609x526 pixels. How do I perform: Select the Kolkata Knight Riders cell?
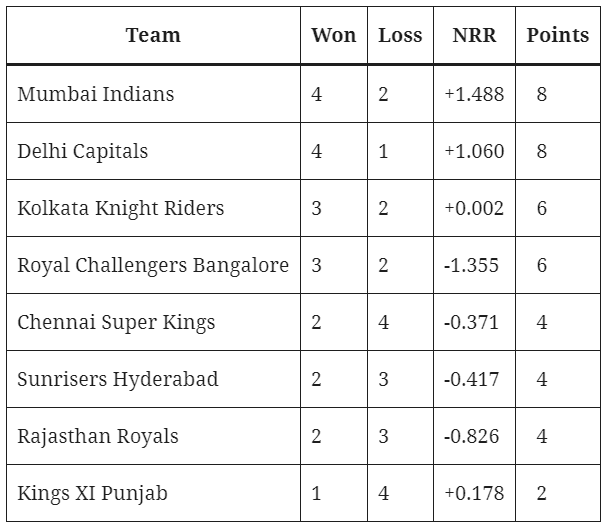pos(153,208)
